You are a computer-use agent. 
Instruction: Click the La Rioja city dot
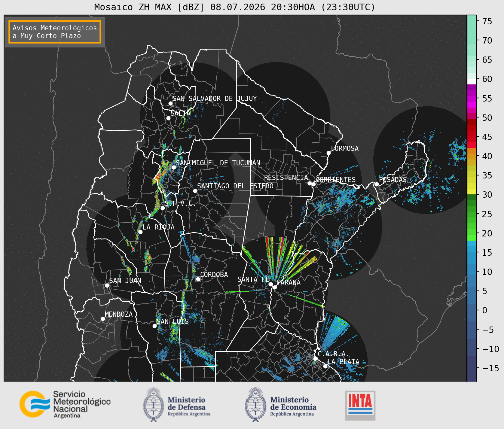pos(140,232)
